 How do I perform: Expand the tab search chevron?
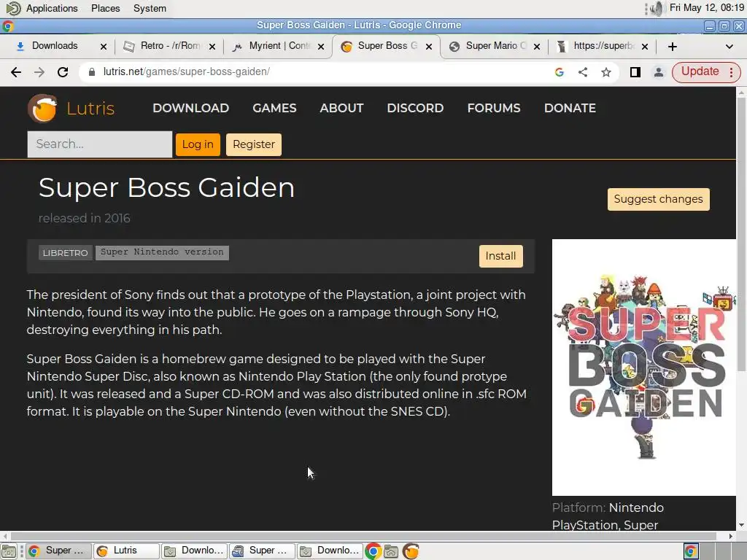point(729,46)
